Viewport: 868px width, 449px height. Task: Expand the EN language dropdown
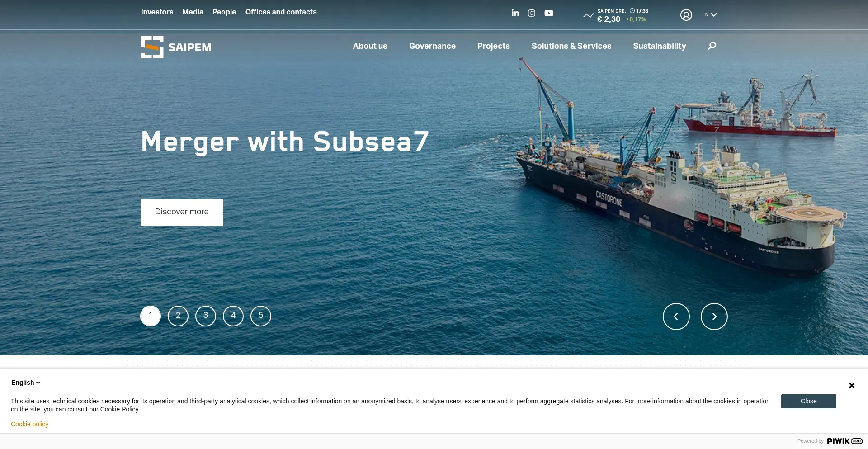[x=709, y=15]
